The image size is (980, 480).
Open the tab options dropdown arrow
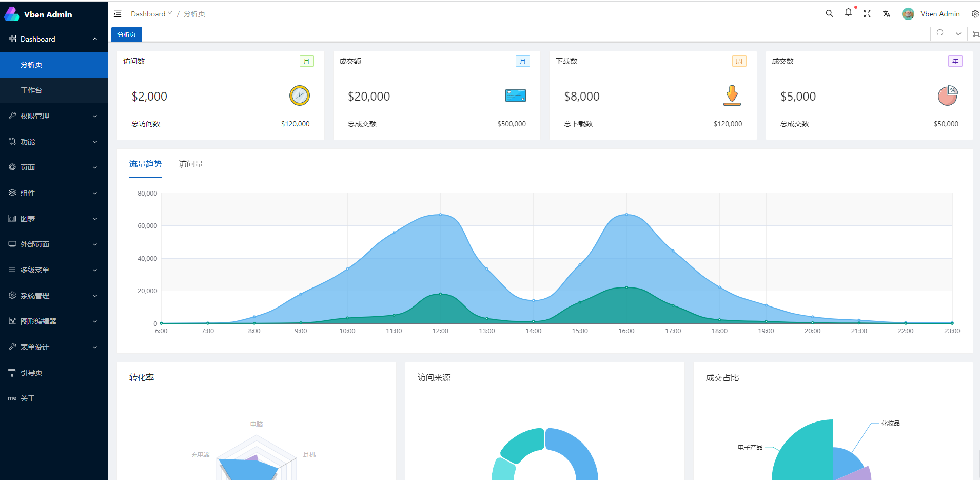click(958, 34)
